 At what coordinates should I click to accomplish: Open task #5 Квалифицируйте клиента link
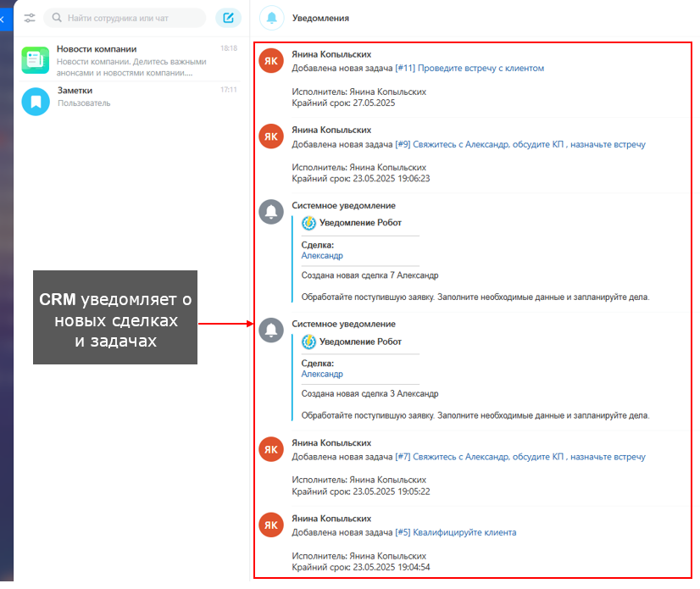(455, 532)
